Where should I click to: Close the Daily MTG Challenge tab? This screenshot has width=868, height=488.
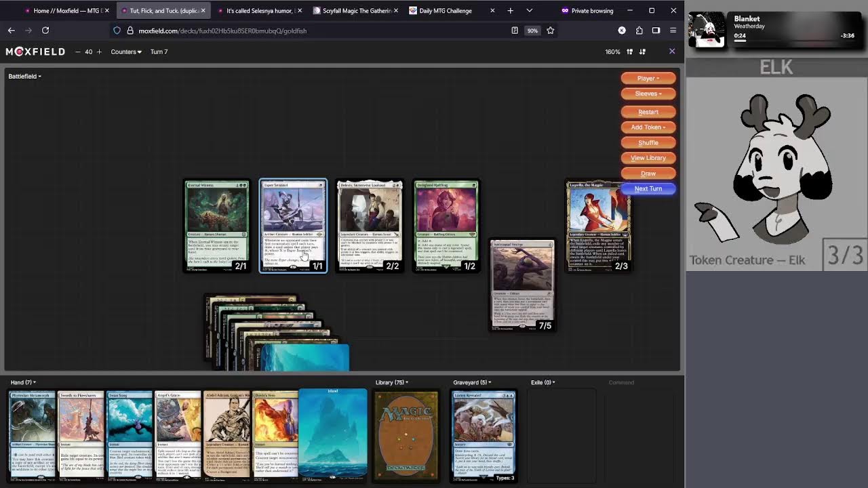point(492,11)
